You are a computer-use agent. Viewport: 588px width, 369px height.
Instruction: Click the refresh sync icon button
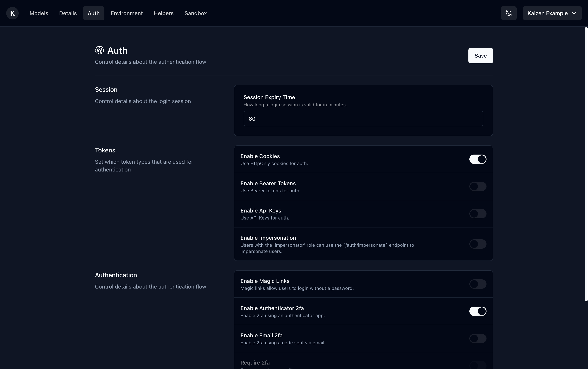click(509, 13)
